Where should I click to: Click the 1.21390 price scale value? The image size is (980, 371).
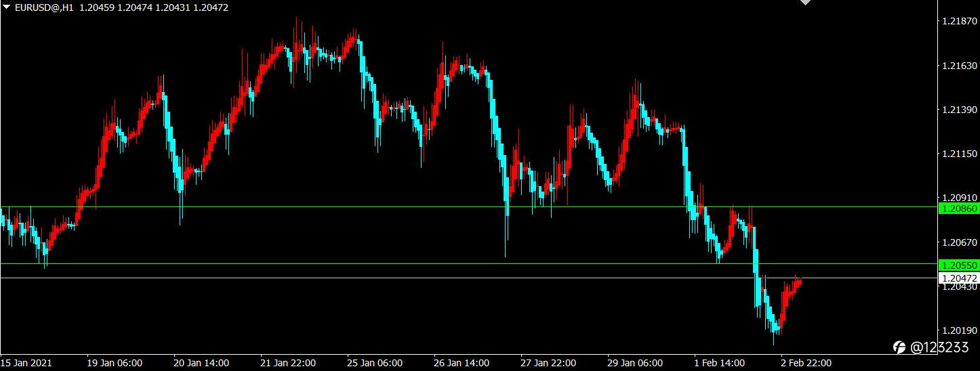pyautogui.click(x=960, y=110)
